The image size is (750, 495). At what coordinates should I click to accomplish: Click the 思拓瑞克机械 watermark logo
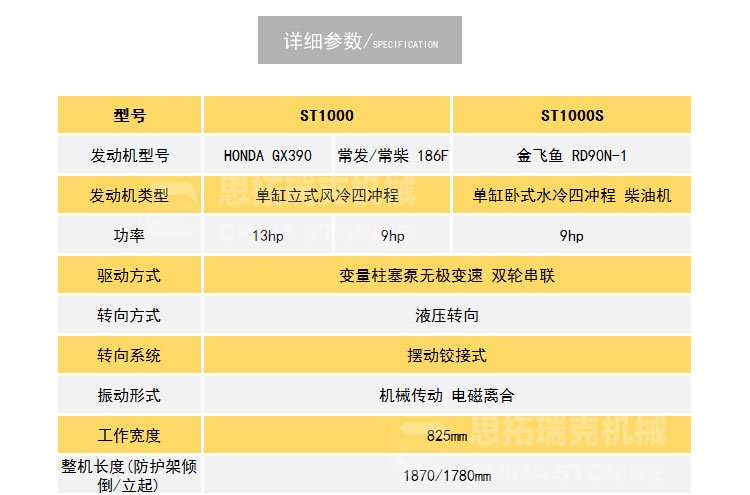click(580, 435)
